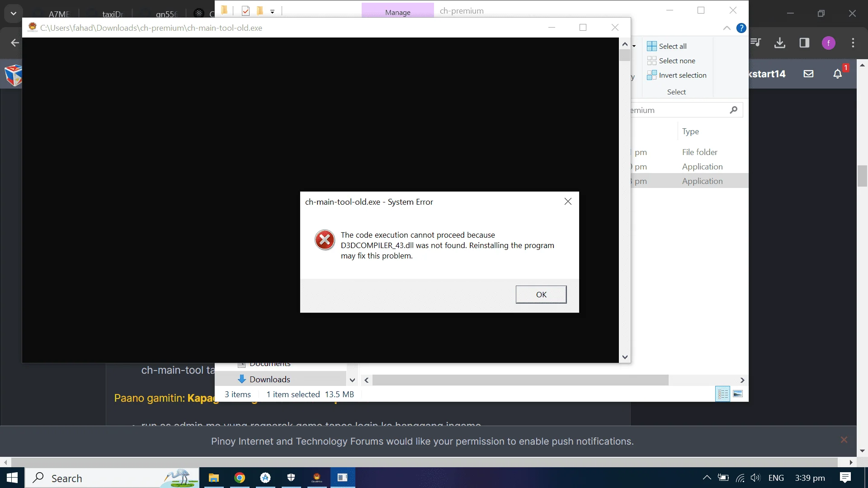Viewport: 868px width, 488px height.
Task: Close the System Error dialog with X
Action: (x=568, y=202)
